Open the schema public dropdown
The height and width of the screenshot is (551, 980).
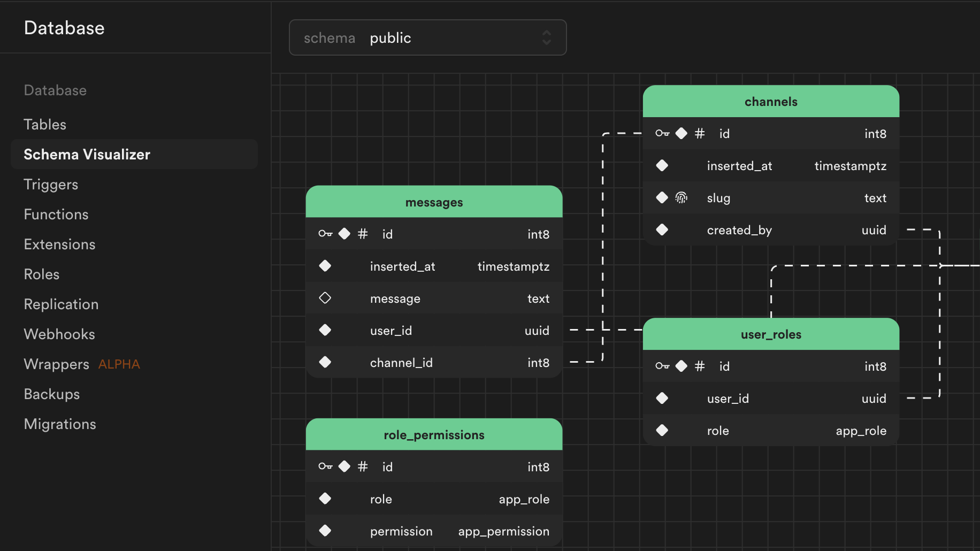coord(427,37)
